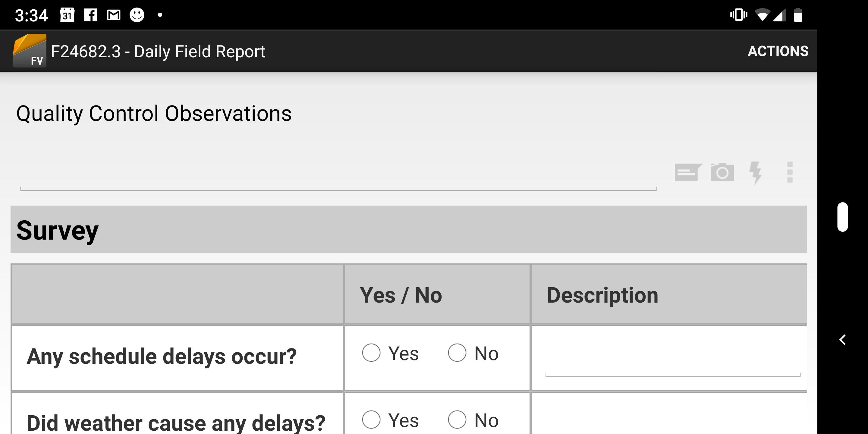Tap the smiley face status icon
The image size is (868, 434).
tap(137, 15)
